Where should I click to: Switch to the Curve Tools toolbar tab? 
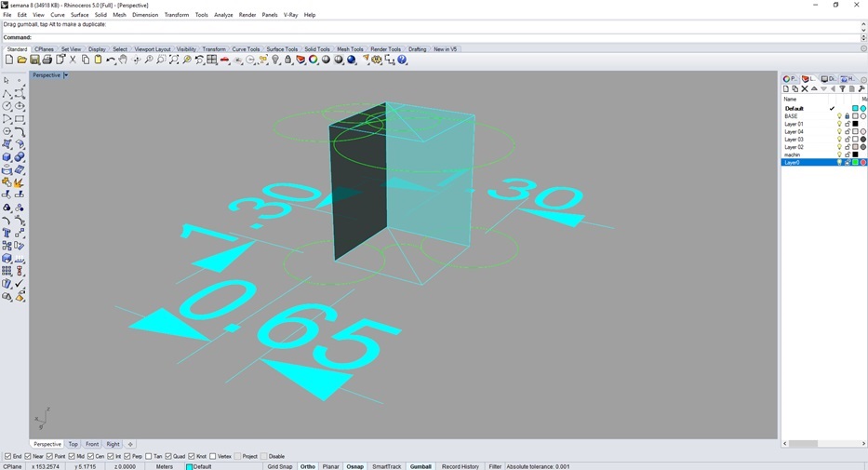pos(246,49)
